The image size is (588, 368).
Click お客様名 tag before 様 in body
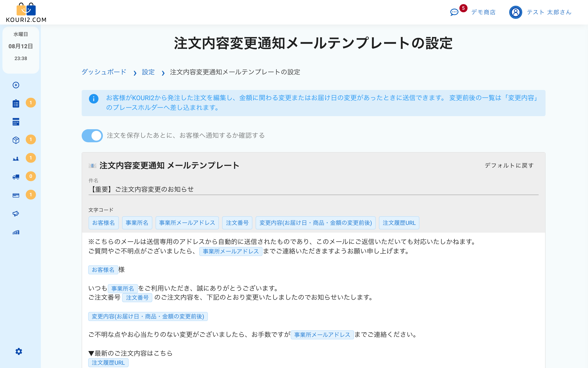click(103, 270)
